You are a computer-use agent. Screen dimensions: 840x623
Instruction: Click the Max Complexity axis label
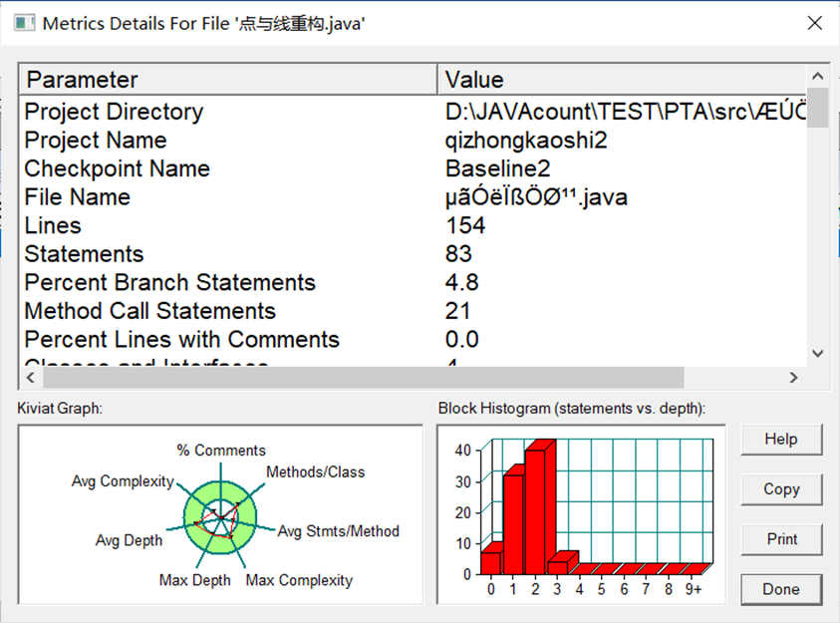tap(300, 580)
